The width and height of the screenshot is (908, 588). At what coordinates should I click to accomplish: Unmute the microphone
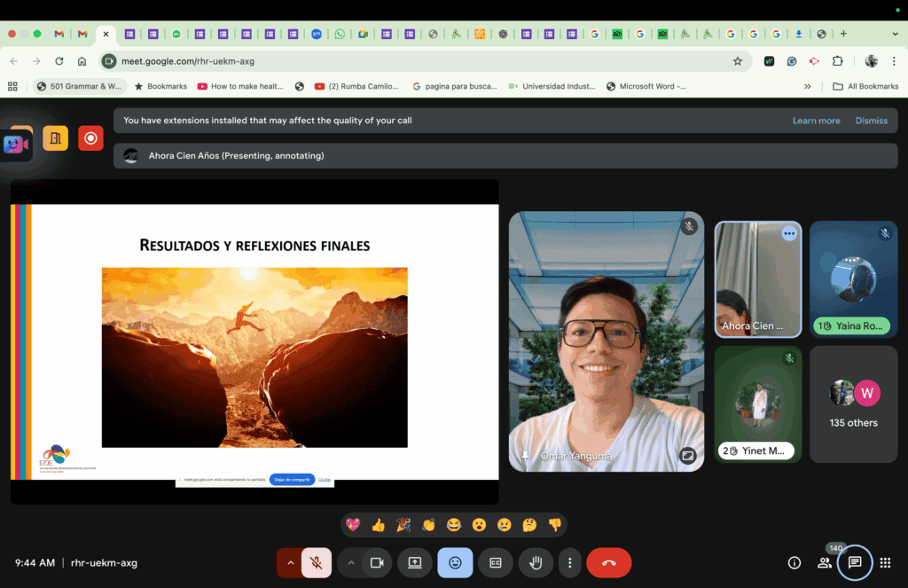[x=316, y=562]
